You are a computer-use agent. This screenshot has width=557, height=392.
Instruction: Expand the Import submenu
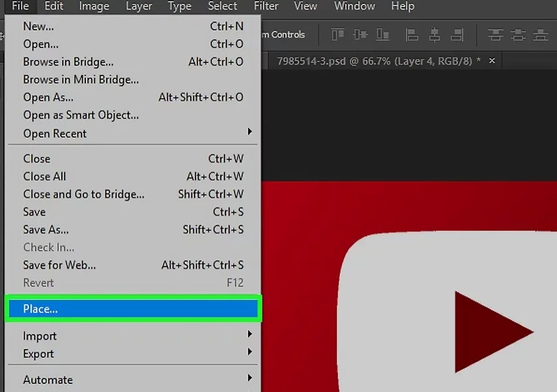click(133, 336)
